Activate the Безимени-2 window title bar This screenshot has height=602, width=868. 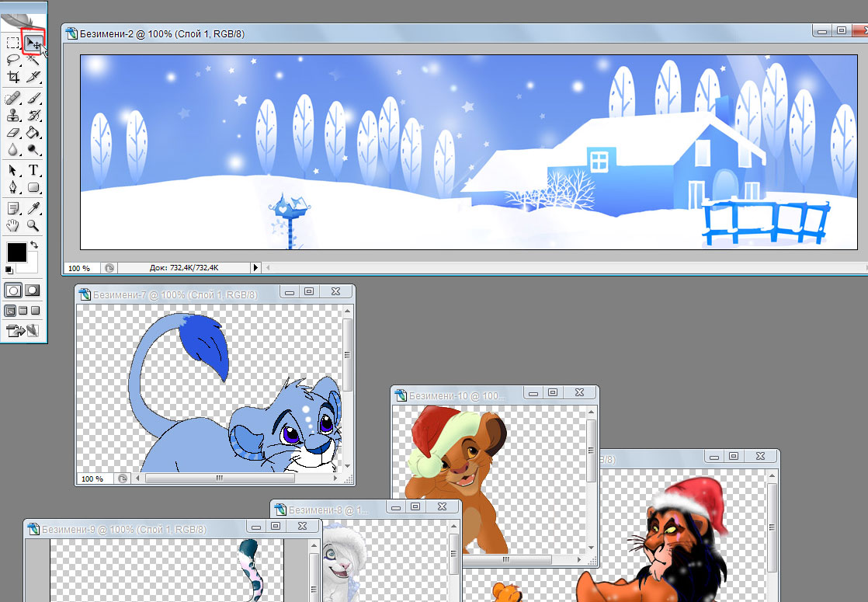pos(437,33)
